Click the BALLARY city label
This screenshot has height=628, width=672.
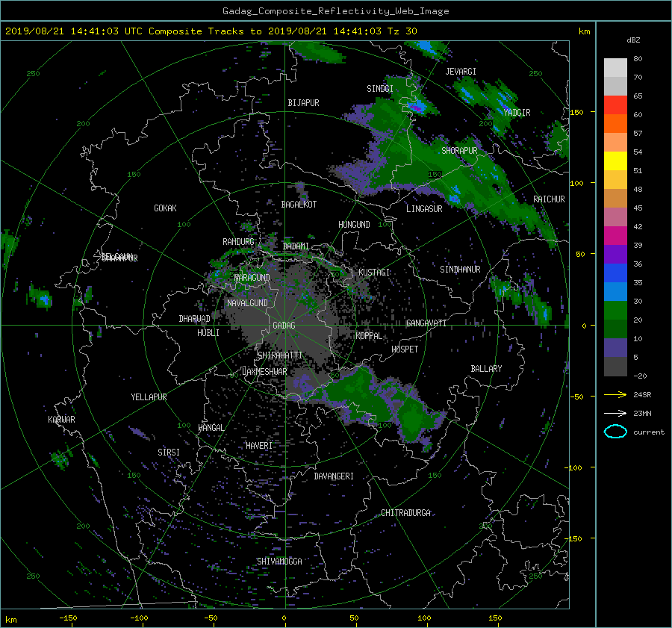[x=486, y=369]
